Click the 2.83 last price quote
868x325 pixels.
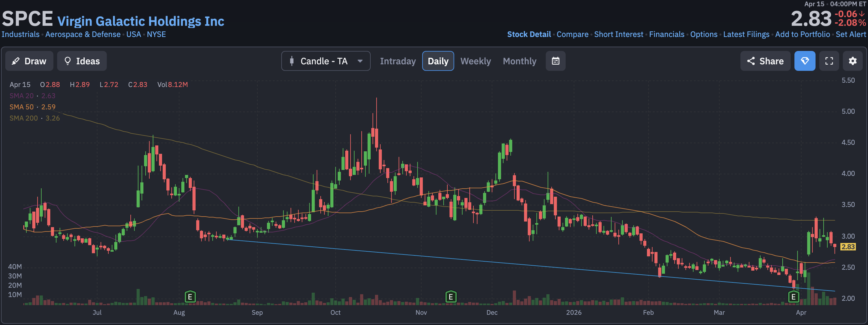(811, 19)
